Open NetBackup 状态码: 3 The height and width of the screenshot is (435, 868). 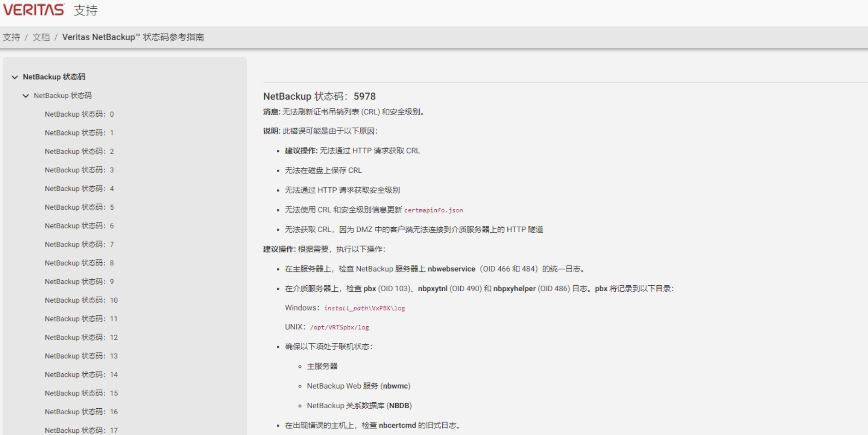[x=79, y=170]
